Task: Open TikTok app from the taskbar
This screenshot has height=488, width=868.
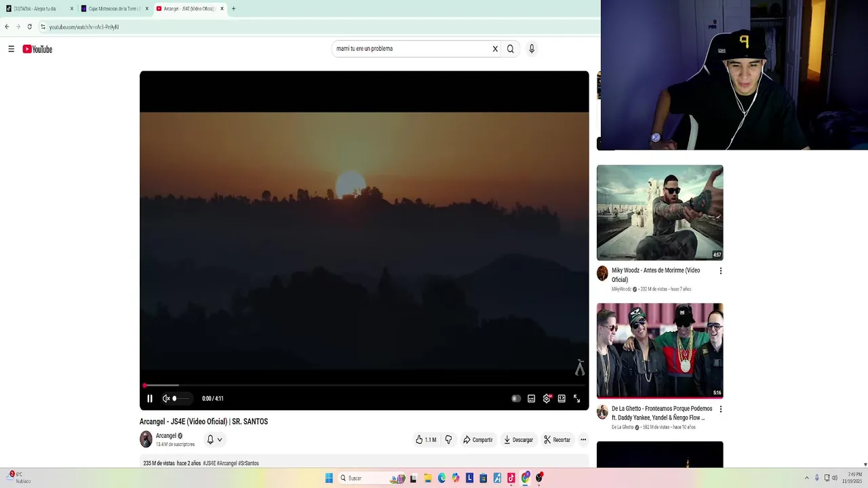Action: pos(511,479)
